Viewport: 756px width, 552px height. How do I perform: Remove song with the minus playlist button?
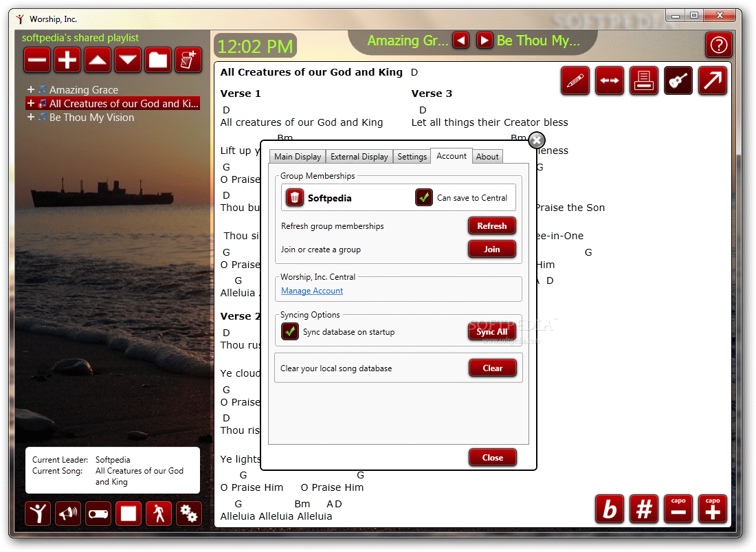click(x=37, y=60)
